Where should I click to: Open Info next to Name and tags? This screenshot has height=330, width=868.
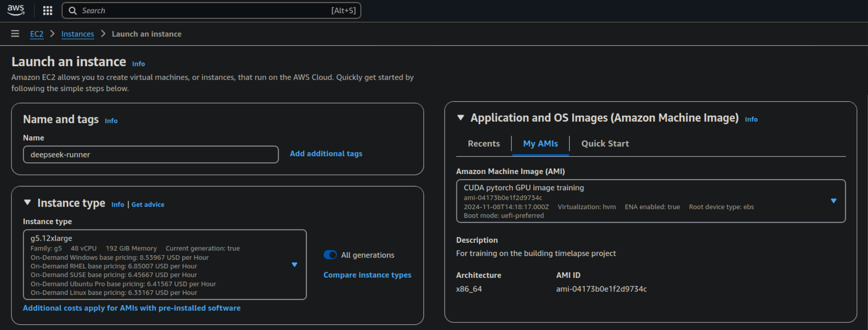coord(111,121)
